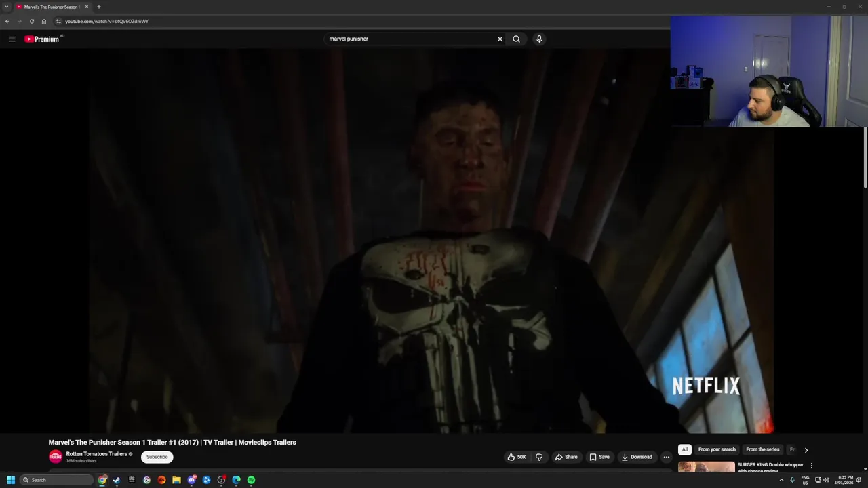Share the Punisher trailer video
The image size is (868, 488).
(x=566, y=457)
